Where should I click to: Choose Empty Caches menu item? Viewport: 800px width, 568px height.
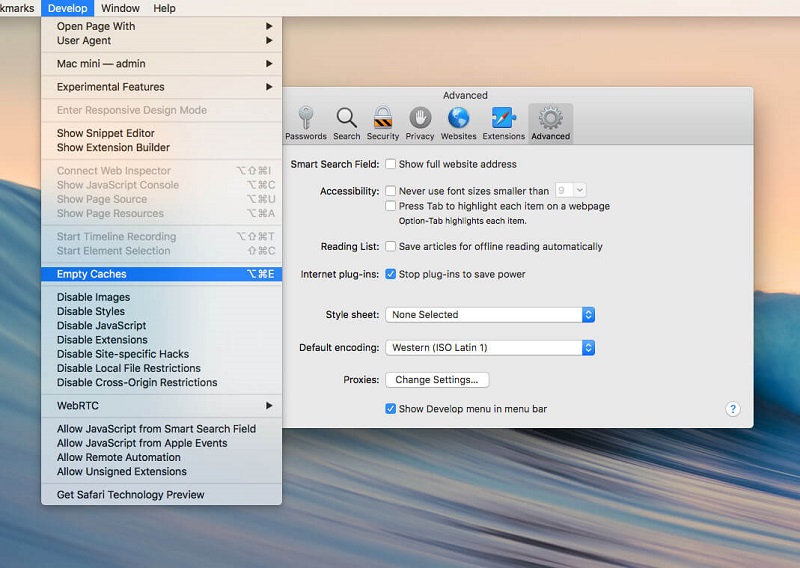pos(161,274)
